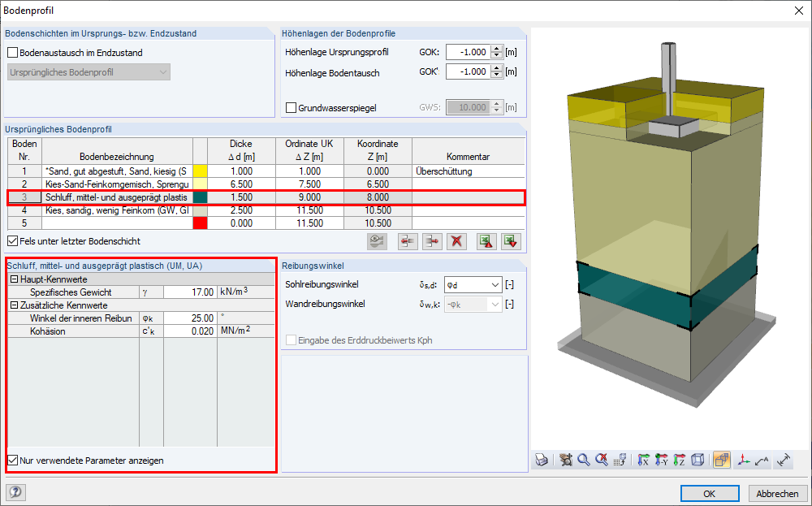This screenshot has width=812, height=506.
Task: Increase Höhenlage Ursprungsprofil GOK value
Action: (x=497, y=49)
